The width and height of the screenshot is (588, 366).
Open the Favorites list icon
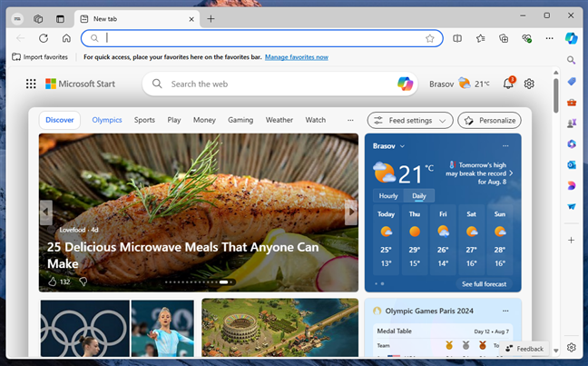click(x=480, y=38)
